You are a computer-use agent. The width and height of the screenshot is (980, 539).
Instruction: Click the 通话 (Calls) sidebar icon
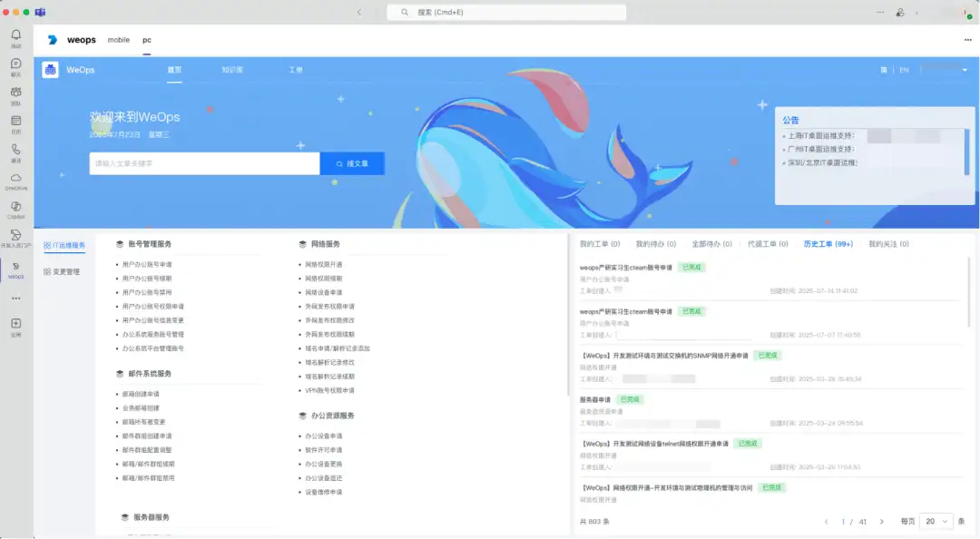15,148
